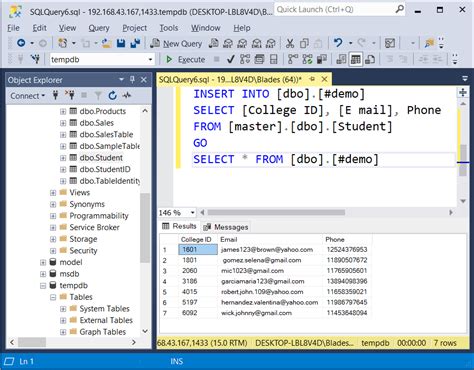This screenshot has width=474, height=370.
Task: Open an Analysis Services DAX query
Action: pyautogui.click(x=271, y=43)
